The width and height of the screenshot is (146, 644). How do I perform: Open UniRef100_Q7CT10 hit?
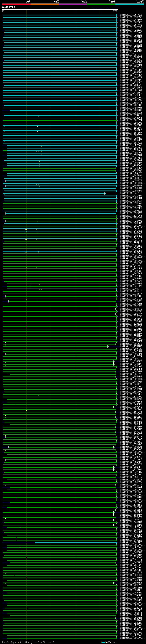131,244
